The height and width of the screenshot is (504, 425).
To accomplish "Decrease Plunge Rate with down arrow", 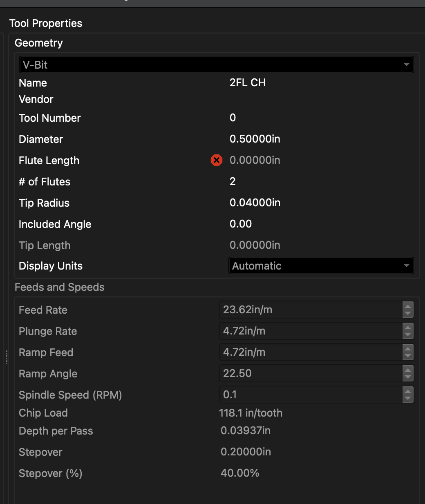I will pyautogui.click(x=408, y=335).
